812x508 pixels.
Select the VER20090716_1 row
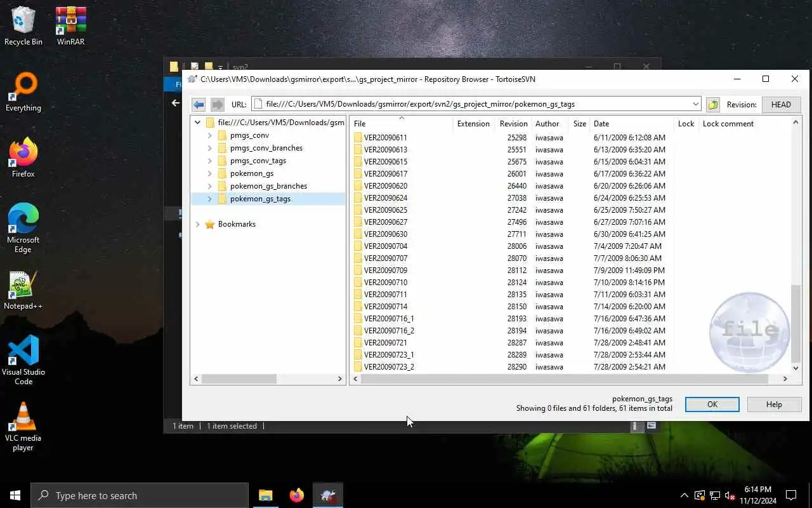pos(571,318)
